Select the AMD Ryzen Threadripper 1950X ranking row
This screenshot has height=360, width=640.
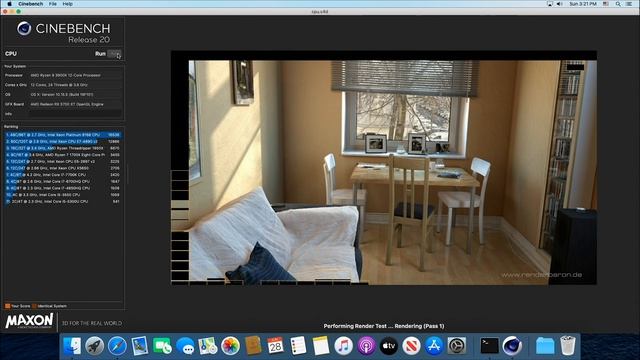[x=62, y=148]
